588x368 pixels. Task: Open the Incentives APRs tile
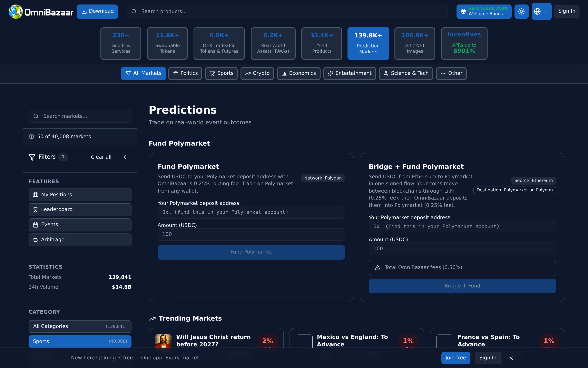(464, 43)
